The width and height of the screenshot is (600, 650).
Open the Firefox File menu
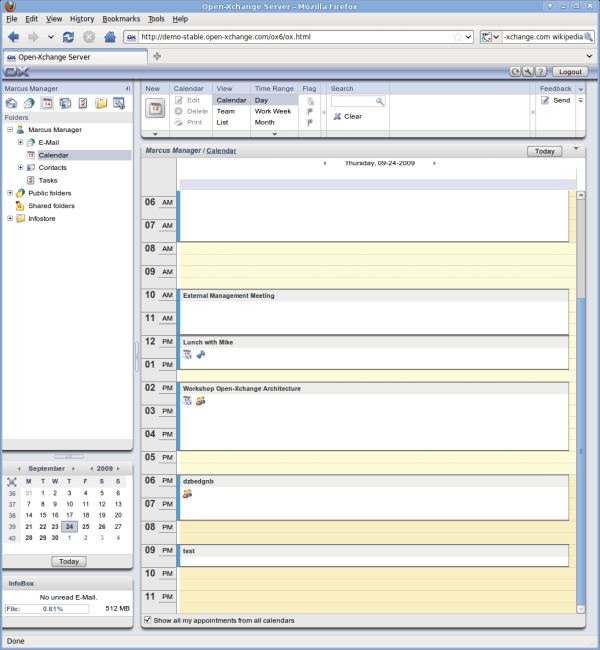click(12, 19)
